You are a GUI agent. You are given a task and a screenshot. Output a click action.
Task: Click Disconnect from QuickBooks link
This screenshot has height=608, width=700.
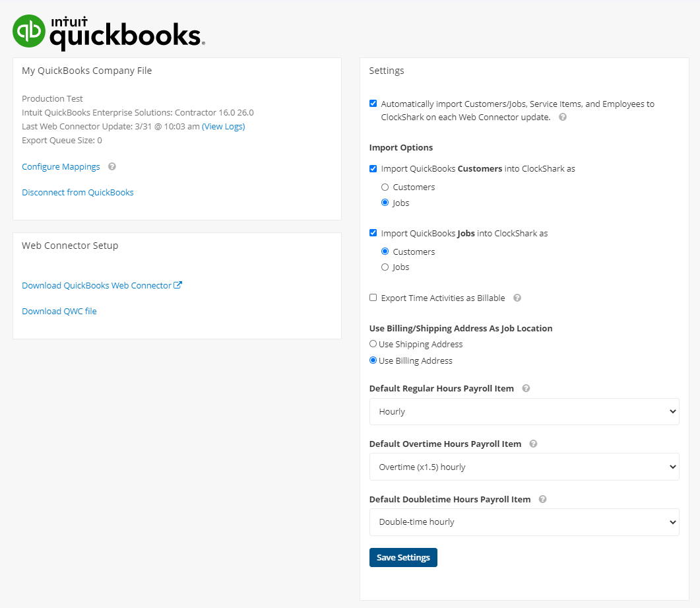[x=78, y=193]
